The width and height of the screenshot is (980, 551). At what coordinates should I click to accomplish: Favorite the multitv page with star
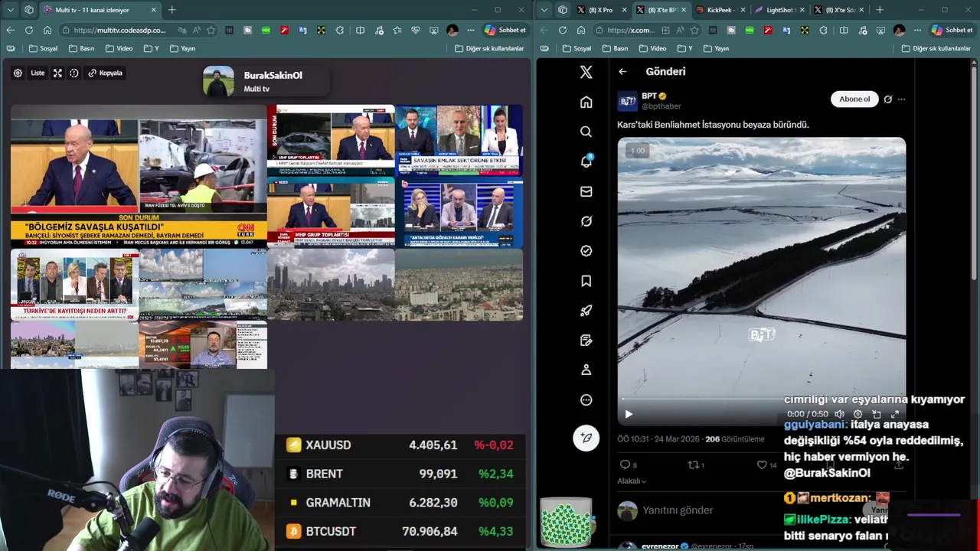pos(211,30)
